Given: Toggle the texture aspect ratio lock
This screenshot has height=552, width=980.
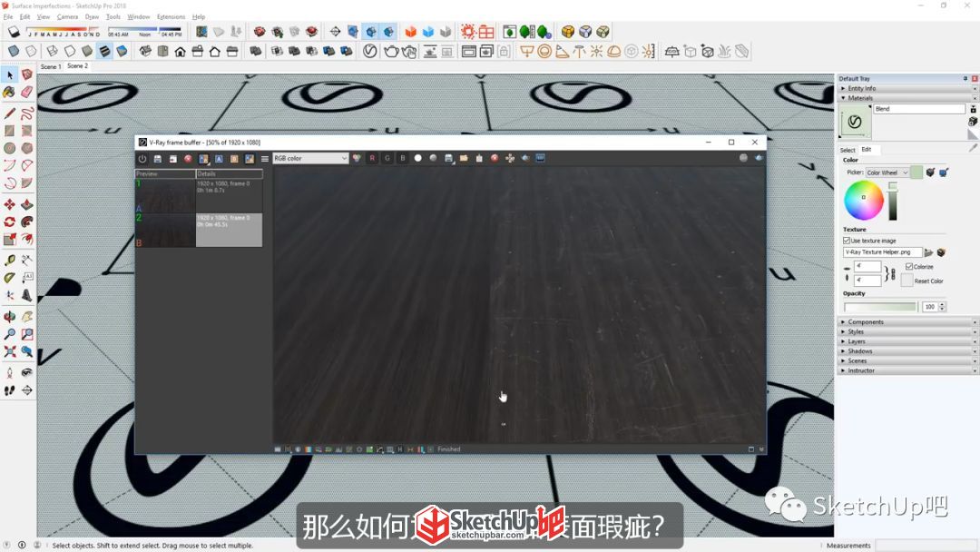Looking at the screenshot, I should (x=891, y=274).
